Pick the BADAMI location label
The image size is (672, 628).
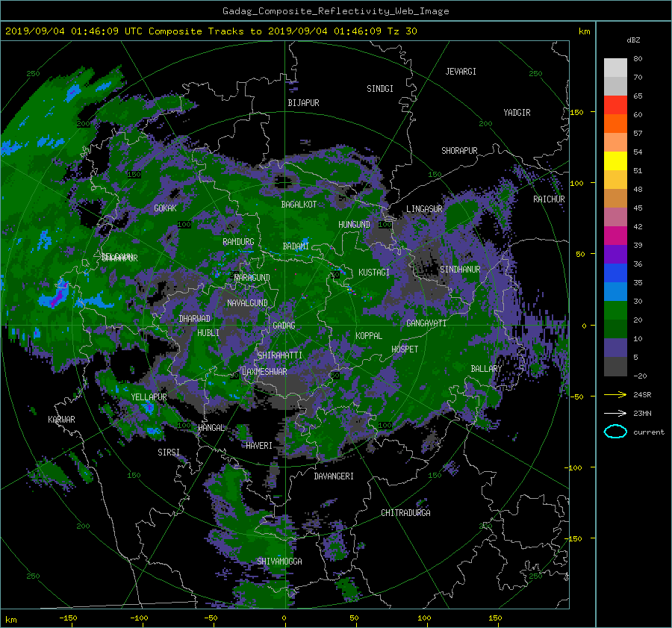pos(296,246)
